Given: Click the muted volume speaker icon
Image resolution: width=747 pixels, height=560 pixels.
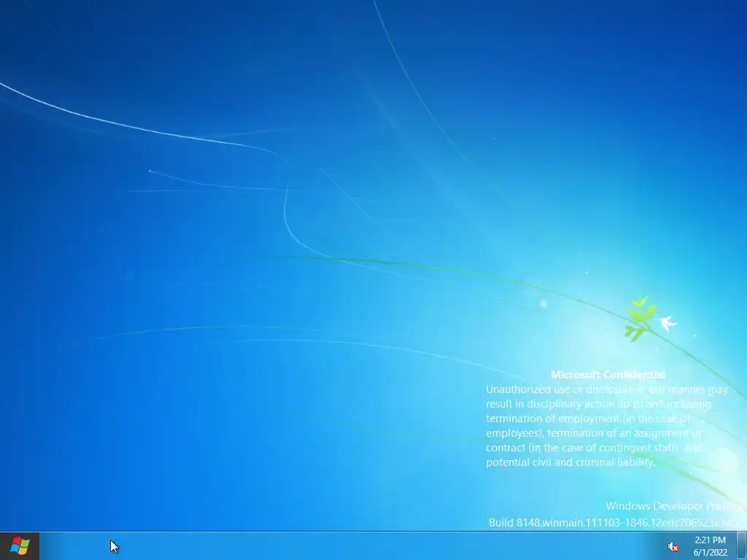Looking at the screenshot, I should [673, 546].
